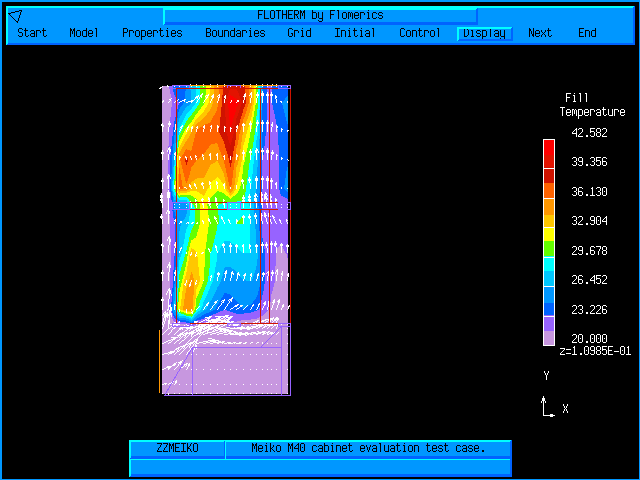Click the Temperature legend title

(592, 112)
